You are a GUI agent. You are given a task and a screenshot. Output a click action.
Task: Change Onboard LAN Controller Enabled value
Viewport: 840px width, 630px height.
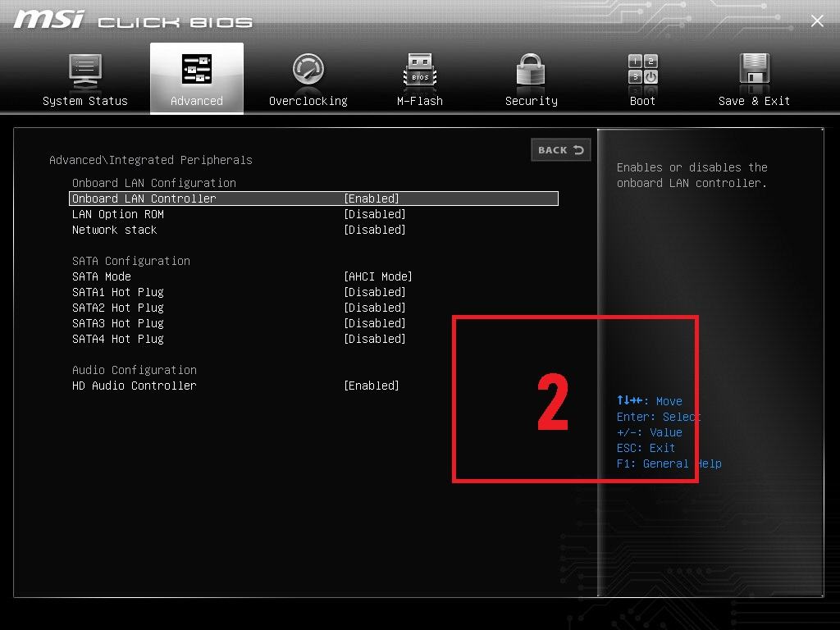tap(372, 199)
